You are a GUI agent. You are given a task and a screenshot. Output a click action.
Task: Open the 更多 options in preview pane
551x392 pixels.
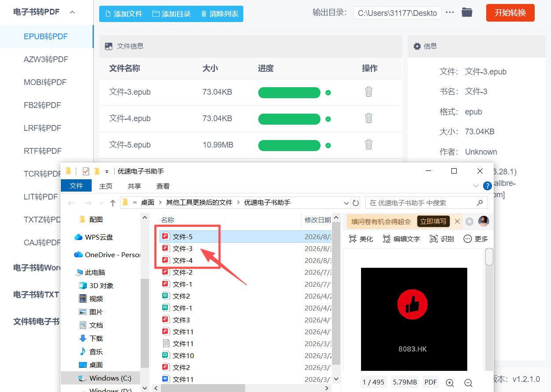point(476,239)
